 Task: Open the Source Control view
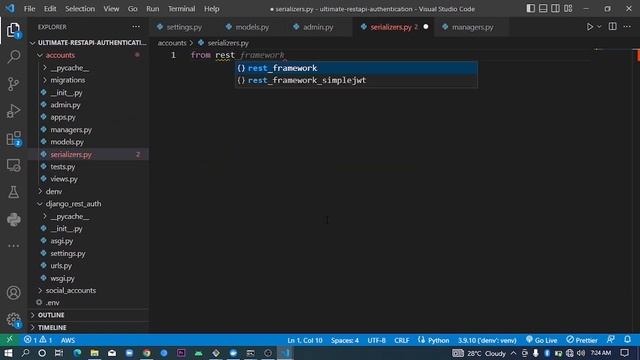pos(13,84)
